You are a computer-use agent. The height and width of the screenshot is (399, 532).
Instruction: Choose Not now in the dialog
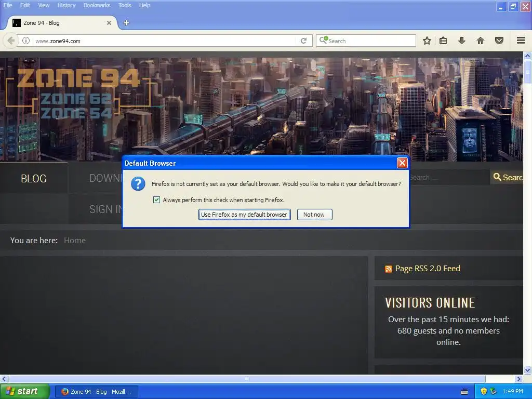coord(314,215)
